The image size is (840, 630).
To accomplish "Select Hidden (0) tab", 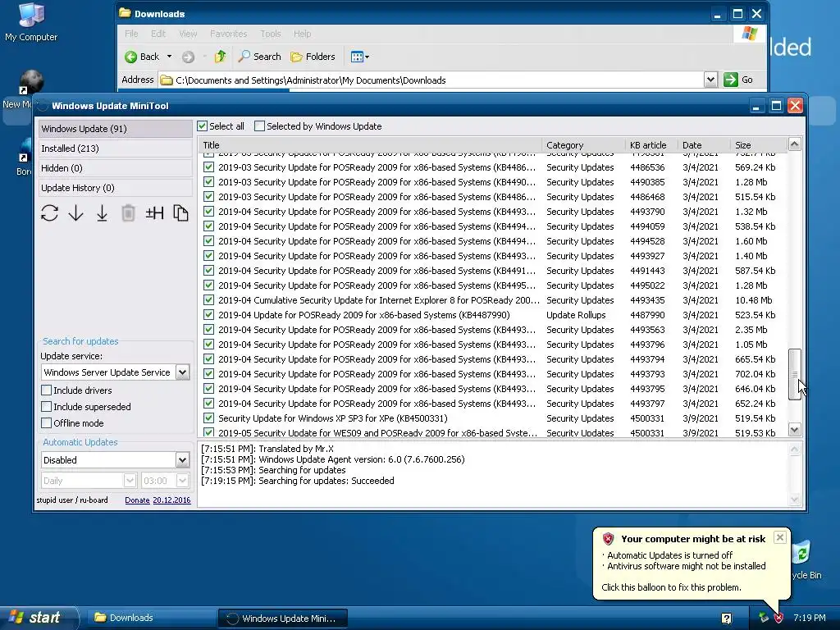I will (x=115, y=168).
